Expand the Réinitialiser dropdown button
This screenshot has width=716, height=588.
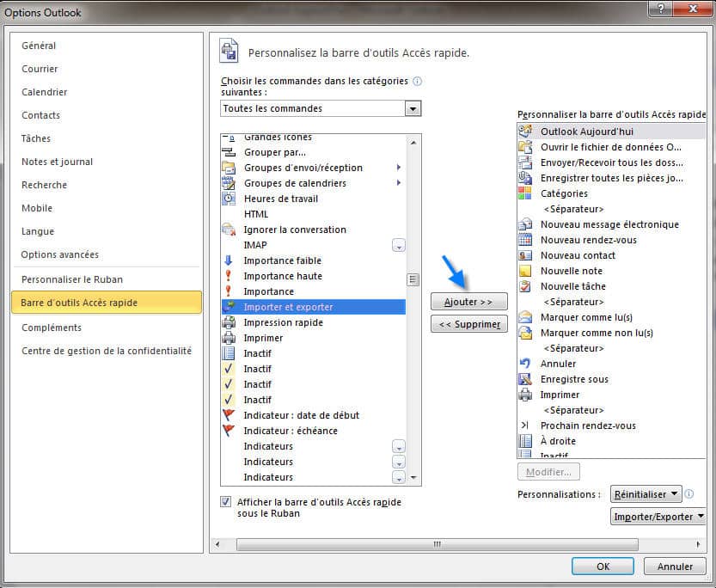click(646, 494)
